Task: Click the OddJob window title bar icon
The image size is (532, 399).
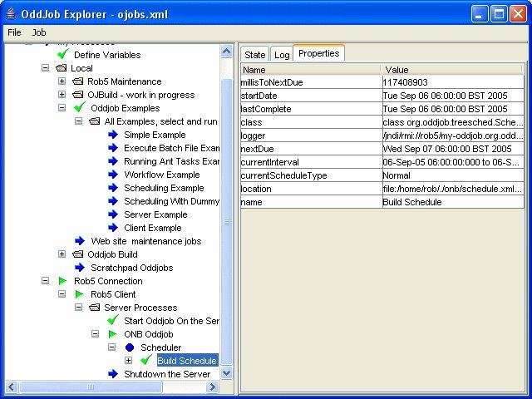Action: [x=12, y=14]
